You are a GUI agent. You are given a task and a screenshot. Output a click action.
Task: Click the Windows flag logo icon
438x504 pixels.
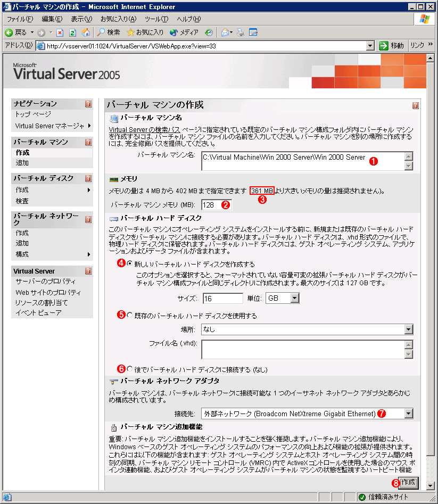tap(425, 19)
